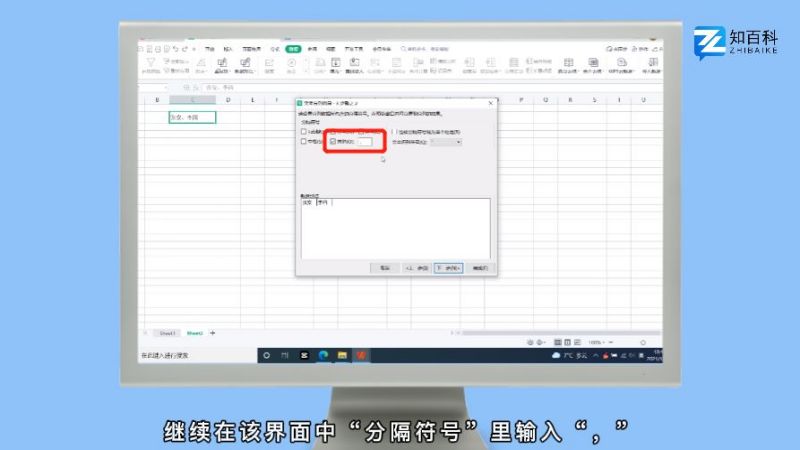Click the Cancel button in the dialog
The width and height of the screenshot is (800, 450).
tap(384, 268)
